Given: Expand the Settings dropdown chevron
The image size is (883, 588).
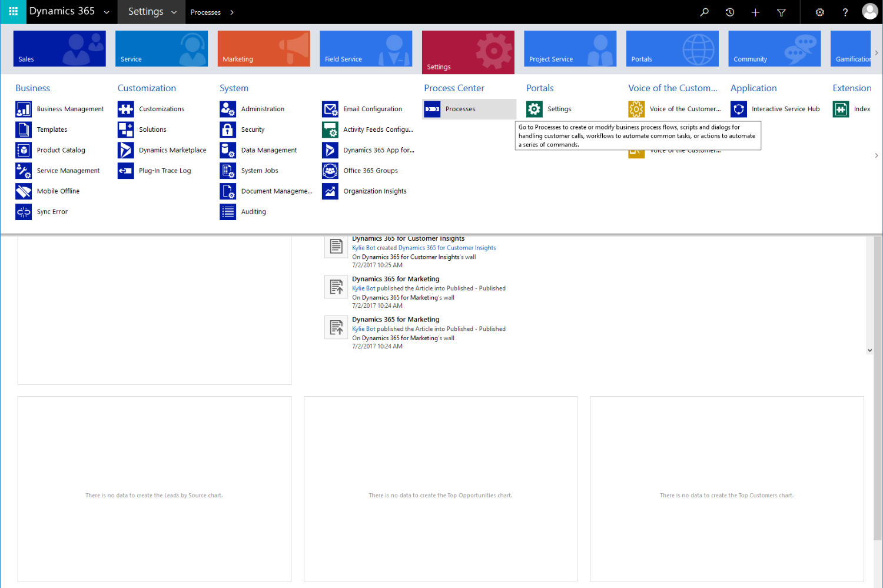Looking at the screenshot, I should (x=174, y=12).
